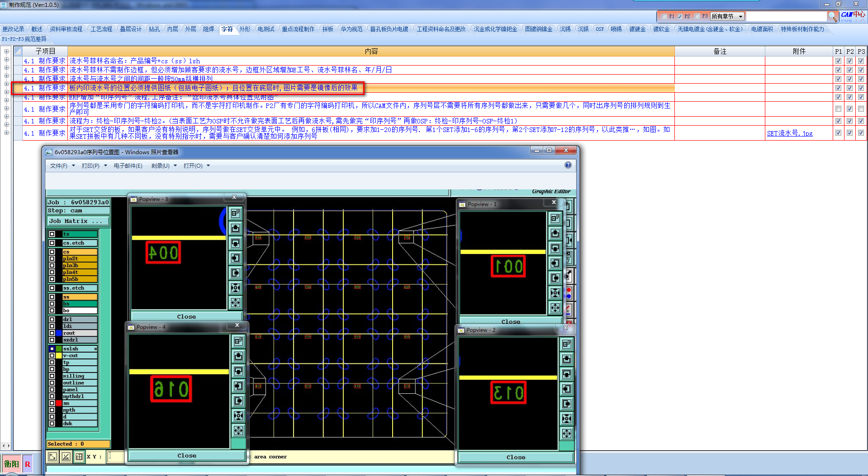Click the X Y coordinate input field
868x476 pixels.
tap(116, 457)
